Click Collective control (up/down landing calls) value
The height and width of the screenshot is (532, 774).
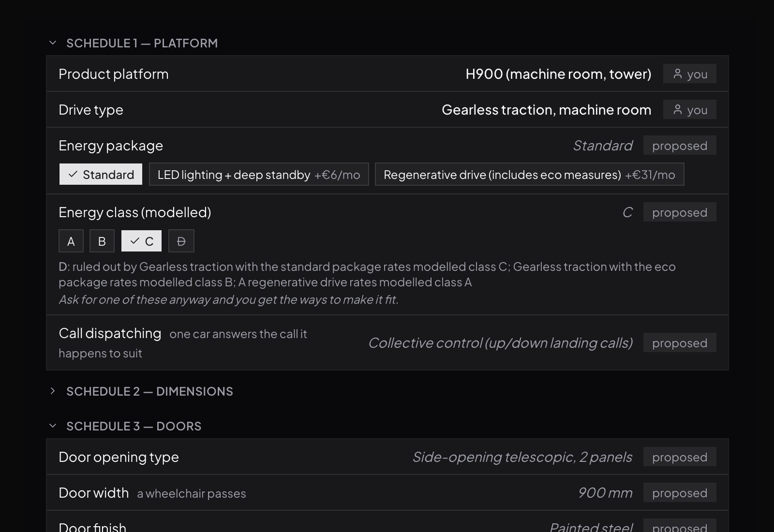pos(501,343)
